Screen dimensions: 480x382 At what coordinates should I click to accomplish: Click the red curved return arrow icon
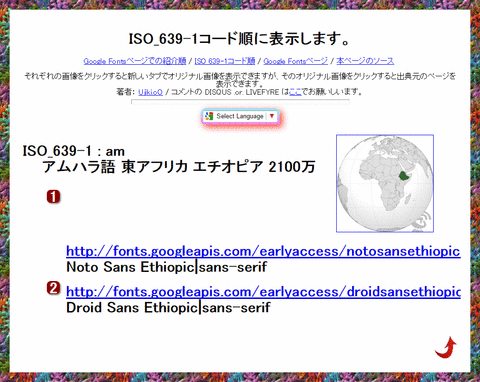446,347
